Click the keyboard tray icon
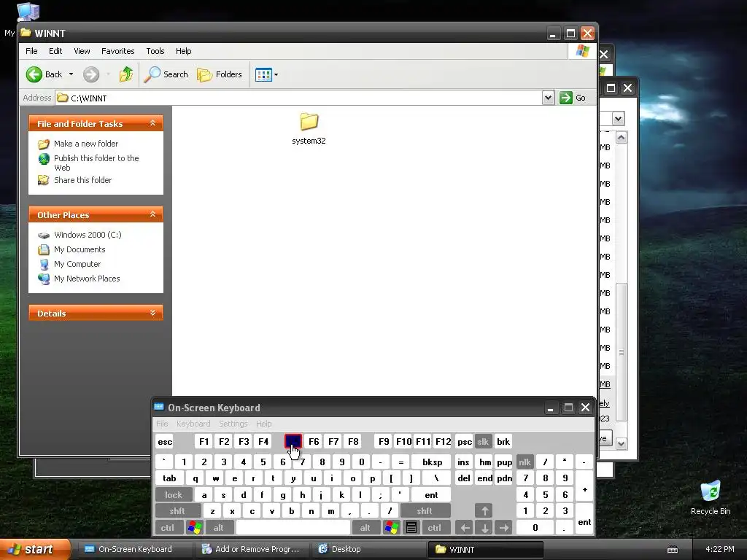The width and height of the screenshot is (747, 560). pyautogui.click(x=672, y=550)
